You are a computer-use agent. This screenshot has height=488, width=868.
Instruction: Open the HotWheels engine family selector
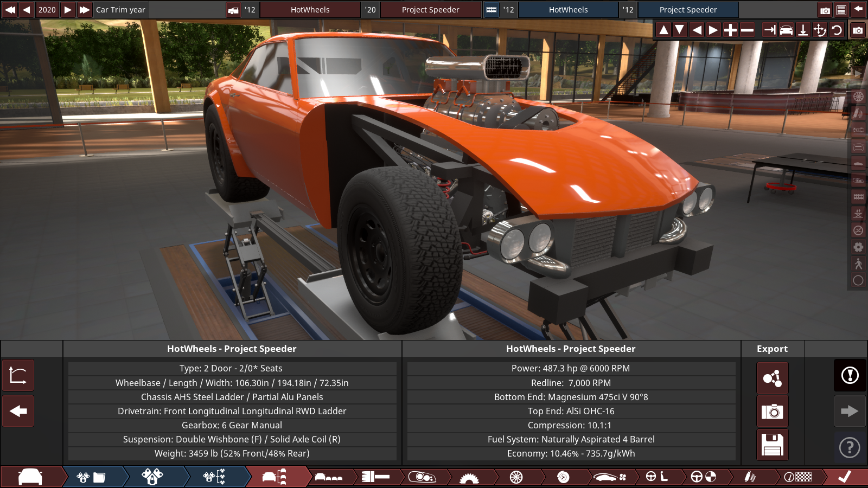pyautogui.click(x=569, y=10)
